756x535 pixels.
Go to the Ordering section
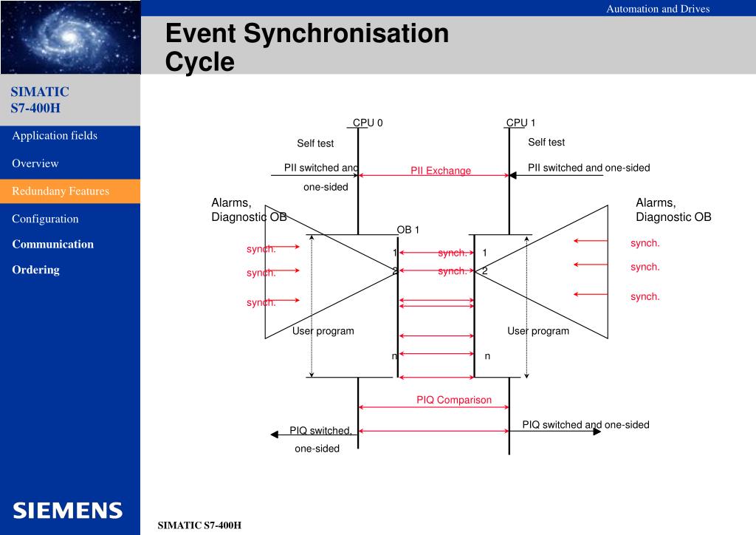coord(35,270)
